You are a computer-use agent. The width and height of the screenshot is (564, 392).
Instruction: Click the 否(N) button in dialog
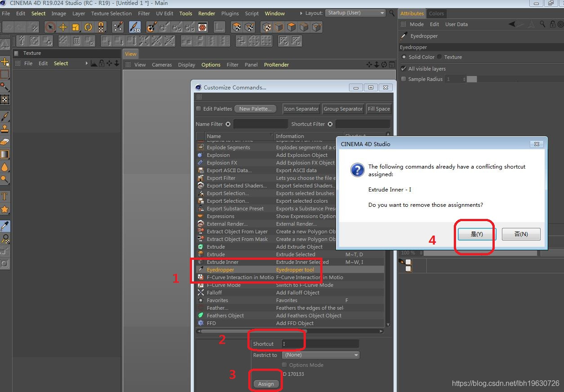[521, 234]
